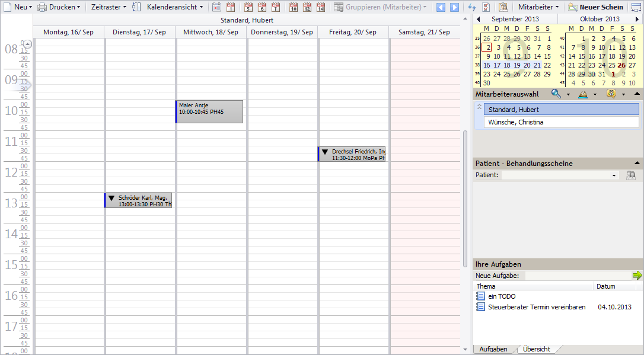Image resolution: width=644 pixels, height=355 pixels.
Task: Select employee Standard, Hubert
Action: (562, 110)
